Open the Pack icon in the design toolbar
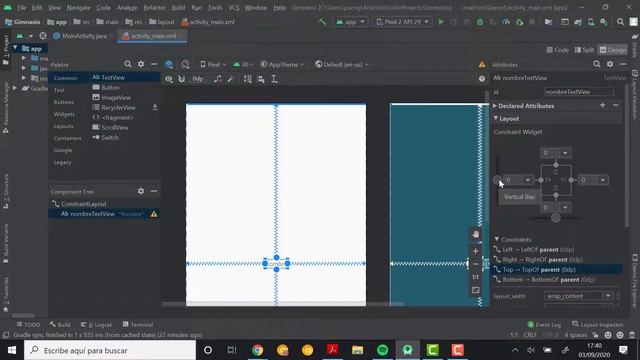This screenshot has height=360, width=640. click(247, 79)
